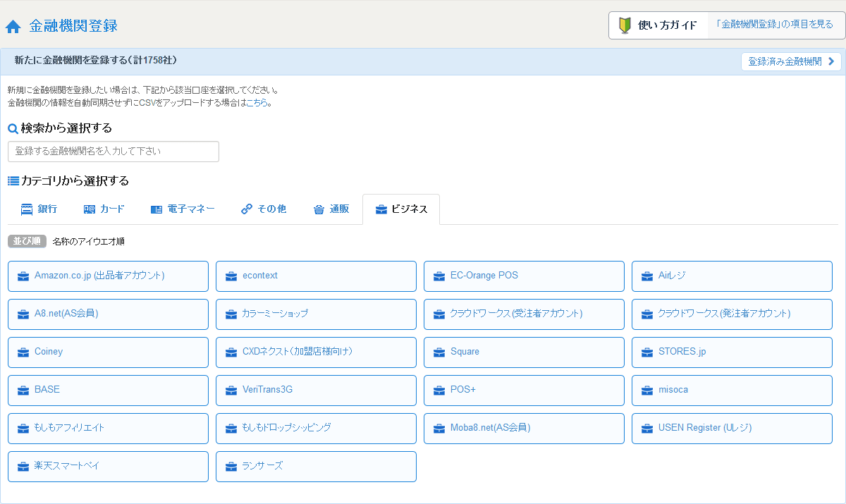846x504 pixels.
Task: Click the briefcase icon in the BASE card
Action: 23,391
